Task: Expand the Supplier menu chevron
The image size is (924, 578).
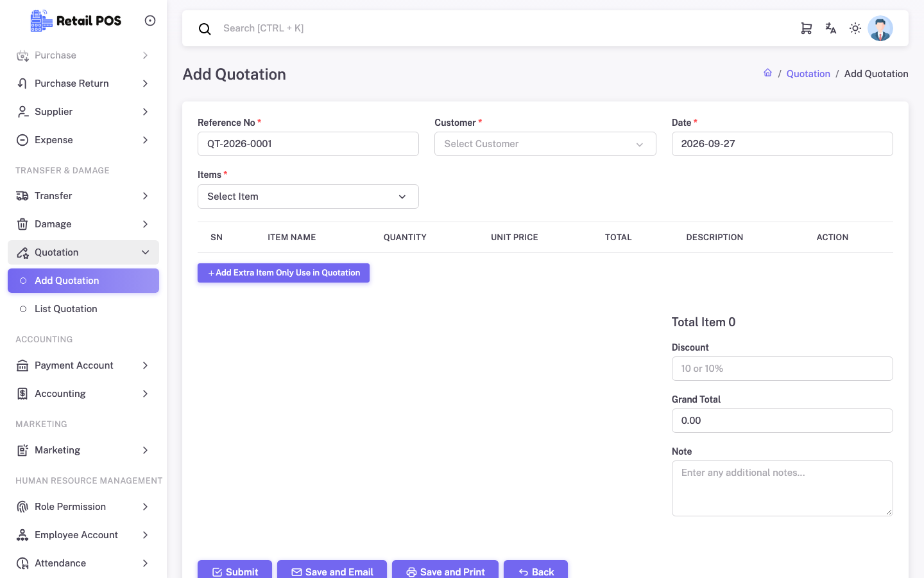Action: coord(146,112)
